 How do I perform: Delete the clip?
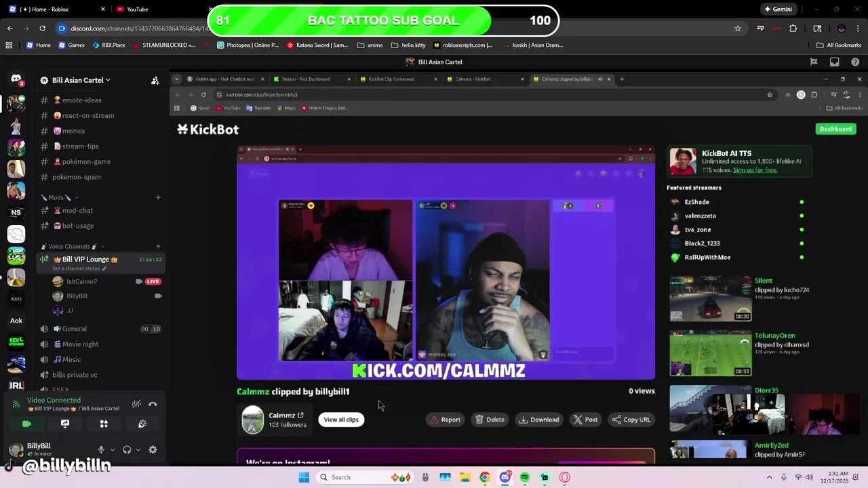pyautogui.click(x=490, y=420)
